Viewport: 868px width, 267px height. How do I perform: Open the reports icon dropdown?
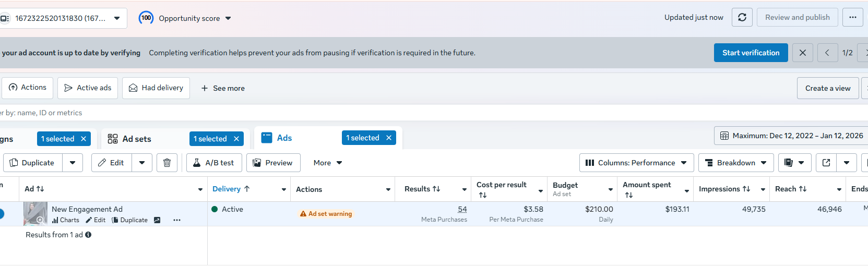(x=794, y=163)
